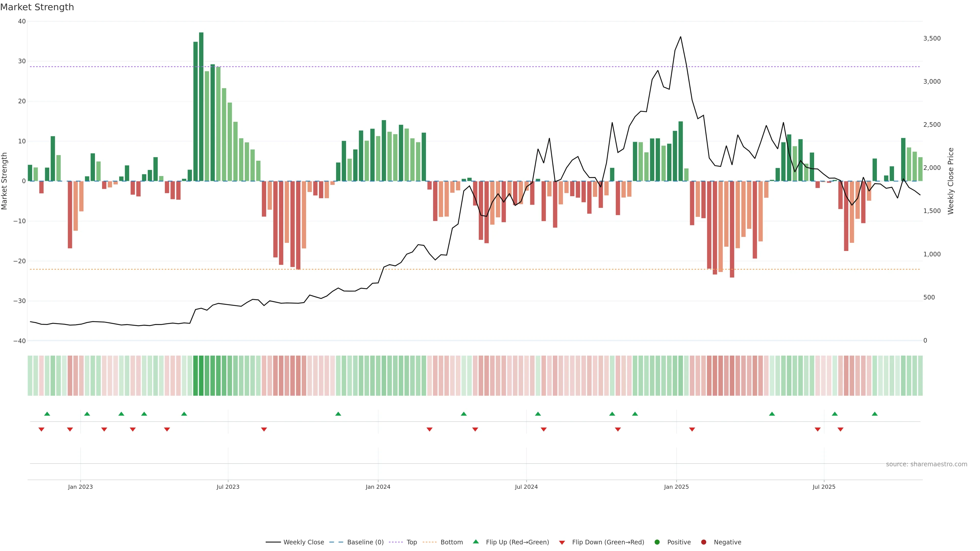
Task: Click the Negative red circle legend icon
Action: (x=703, y=542)
